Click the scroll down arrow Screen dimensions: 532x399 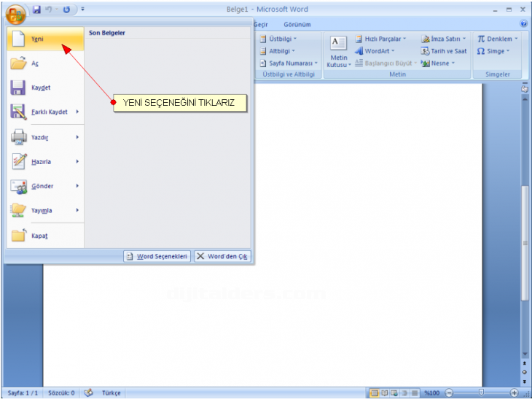tap(525, 354)
